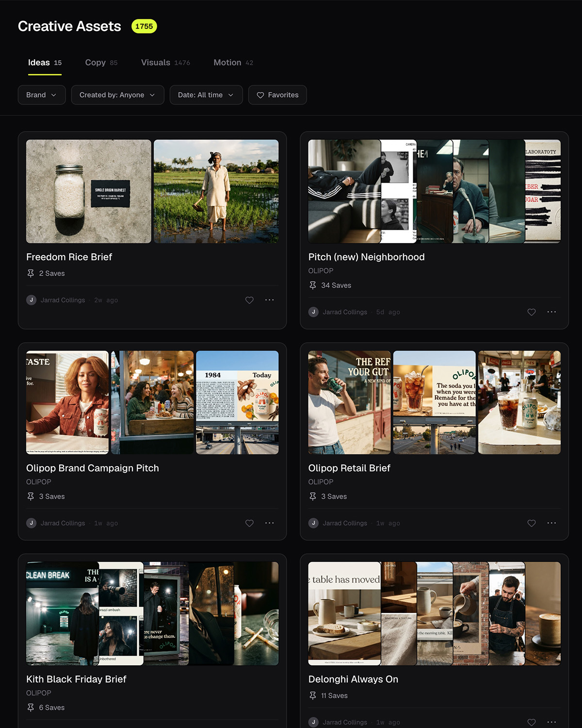Click the pin icon beside 2 Saves
Screen dimensions: 582x728
31,273
